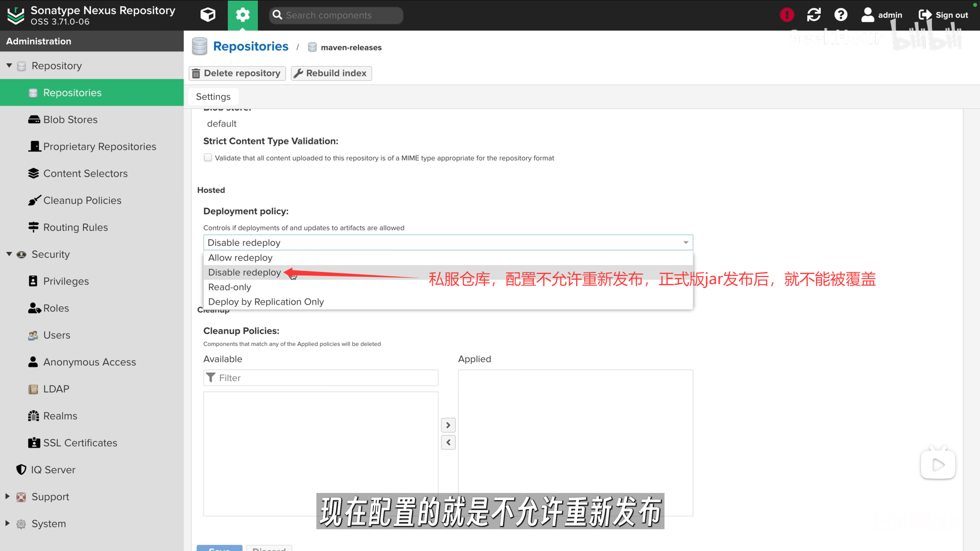Click Routing Rules signpost icon
The height and width of the screenshot is (551, 980).
coord(33,227)
